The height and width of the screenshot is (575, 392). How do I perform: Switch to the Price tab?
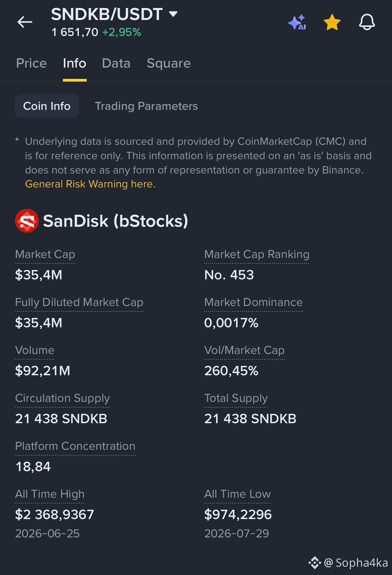click(31, 64)
